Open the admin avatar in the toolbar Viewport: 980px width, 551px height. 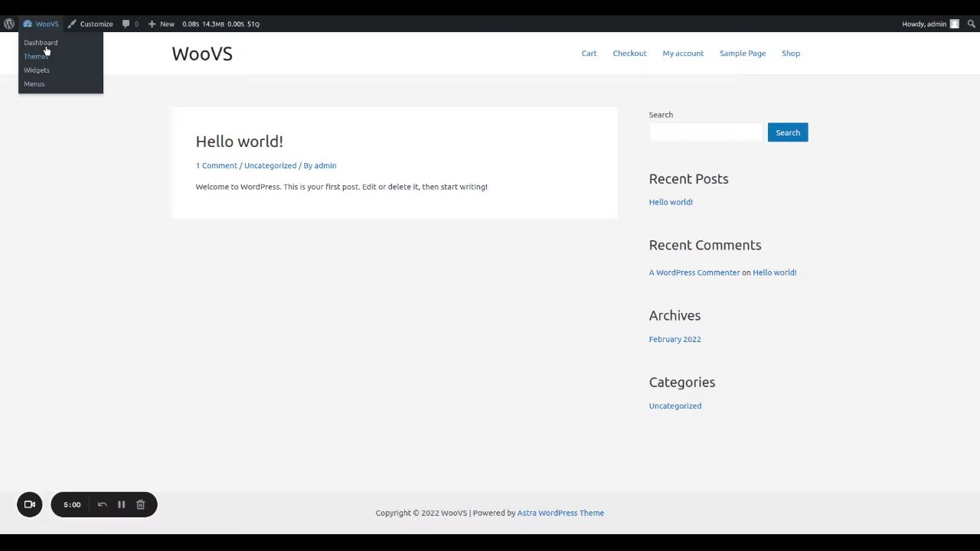click(x=954, y=24)
